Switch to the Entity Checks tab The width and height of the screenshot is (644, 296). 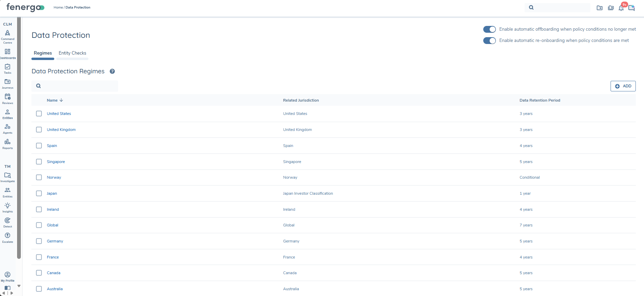(72, 53)
